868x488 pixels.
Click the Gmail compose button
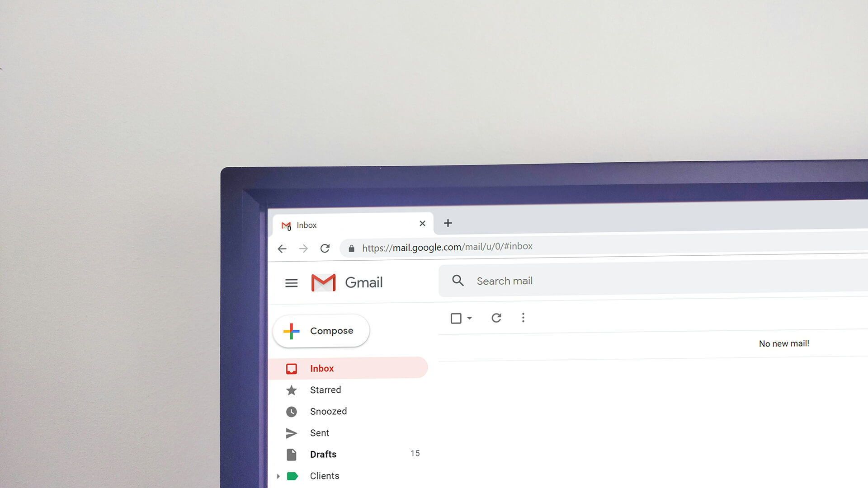pos(322,331)
